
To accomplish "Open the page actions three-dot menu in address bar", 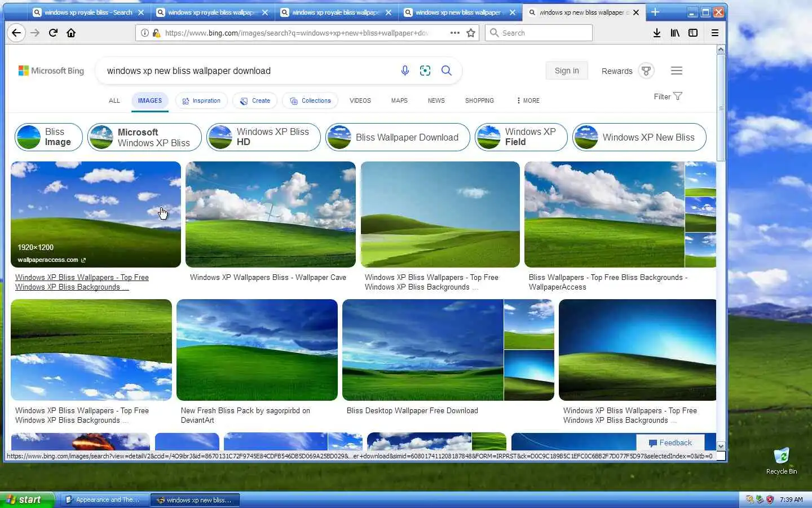I will (x=454, y=33).
